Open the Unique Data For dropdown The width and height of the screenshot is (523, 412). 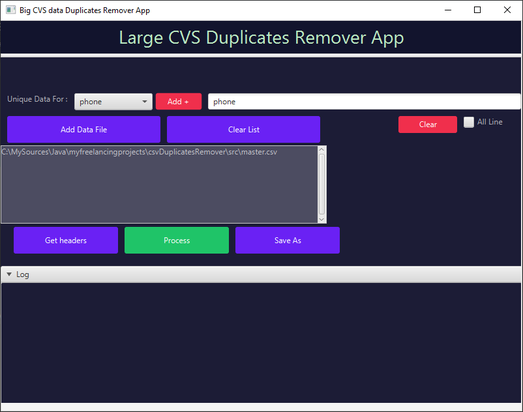tap(113, 101)
